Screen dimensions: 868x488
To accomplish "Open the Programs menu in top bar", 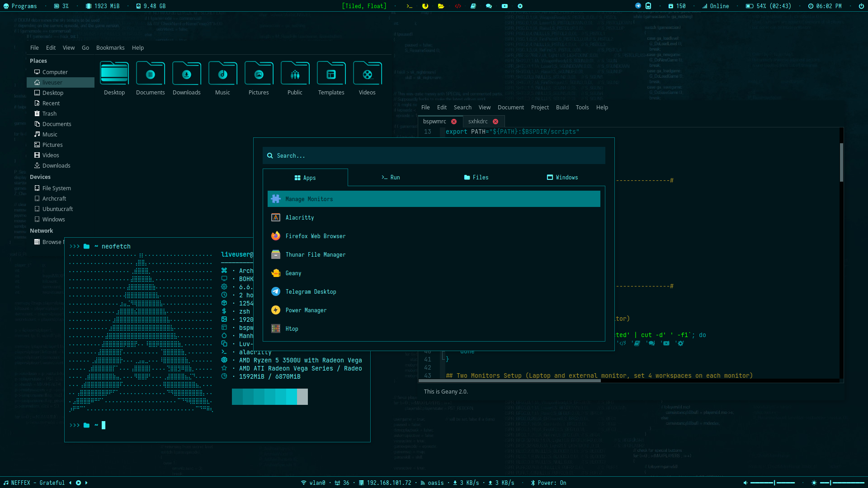I will tap(20, 6).
